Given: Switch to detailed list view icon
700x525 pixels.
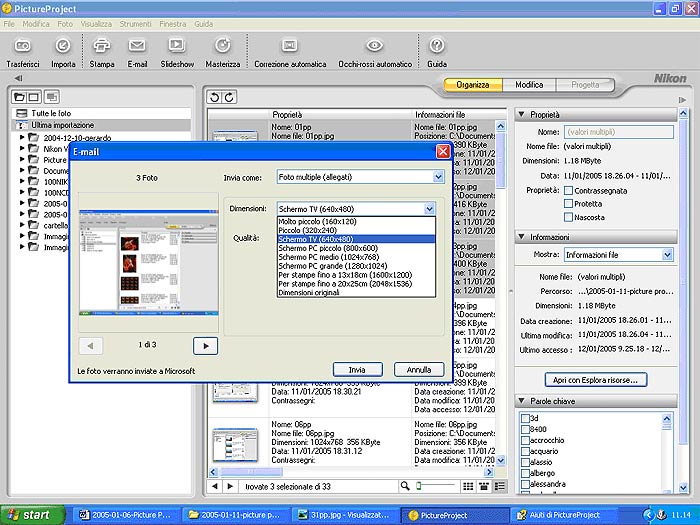Looking at the screenshot, I should (500, 487).
